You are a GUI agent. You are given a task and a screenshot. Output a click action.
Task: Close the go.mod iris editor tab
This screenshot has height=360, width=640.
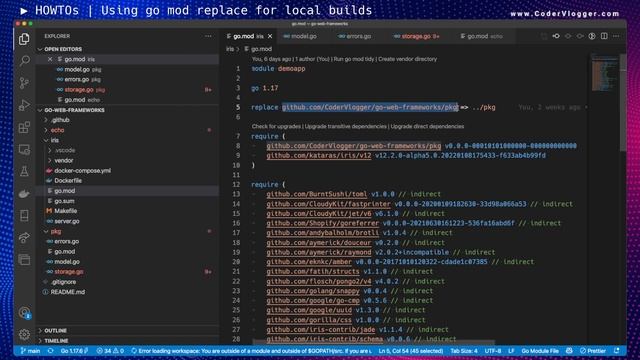[x=270, y=36]
